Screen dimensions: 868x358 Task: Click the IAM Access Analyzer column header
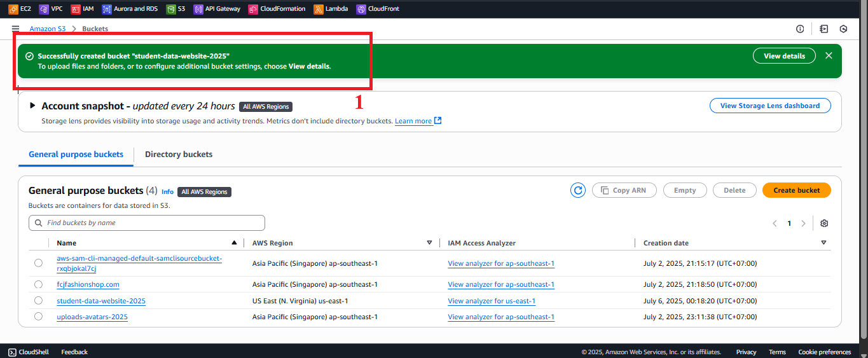click(481, 243)
